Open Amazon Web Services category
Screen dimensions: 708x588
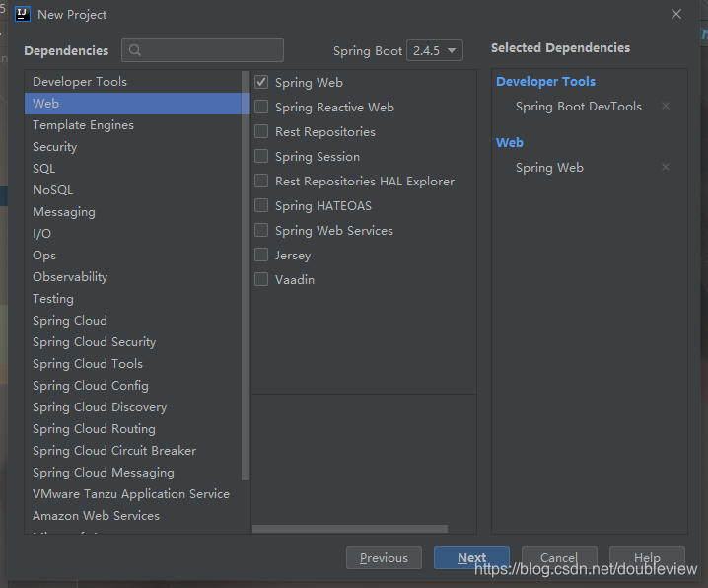133,515
